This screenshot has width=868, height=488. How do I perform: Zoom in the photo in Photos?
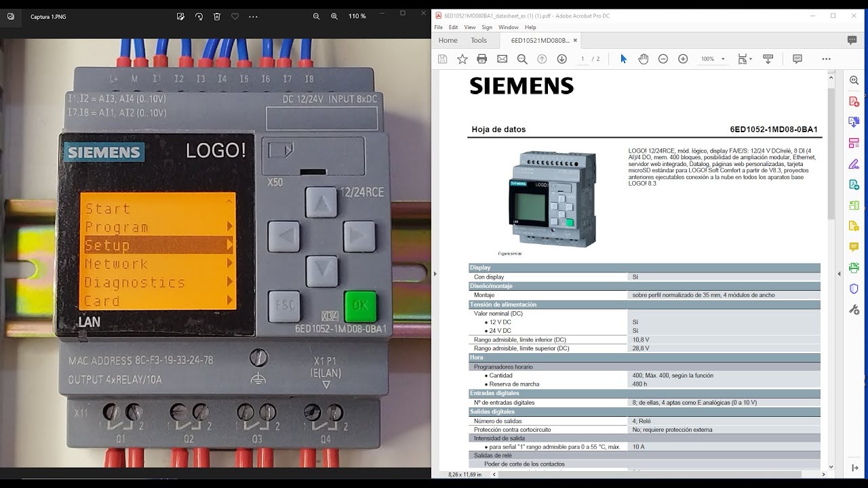pos(334,16)
